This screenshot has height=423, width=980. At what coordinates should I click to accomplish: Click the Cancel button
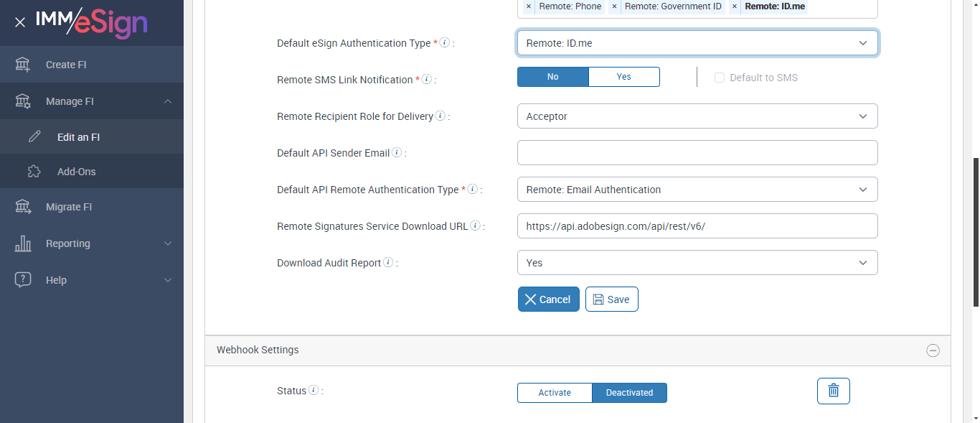(548, 299)
